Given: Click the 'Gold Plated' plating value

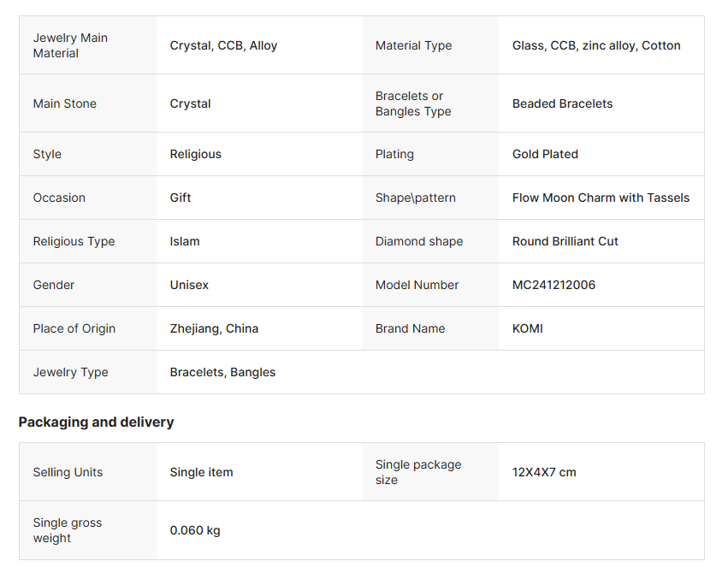Looking at the screenshot, I should (x=545, y=154).
